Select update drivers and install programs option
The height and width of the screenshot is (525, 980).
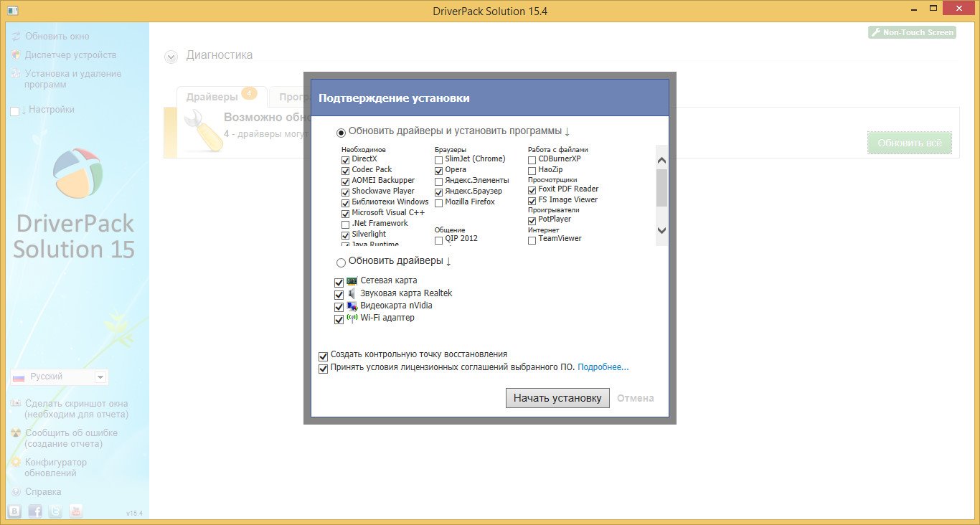pos(341,133)
